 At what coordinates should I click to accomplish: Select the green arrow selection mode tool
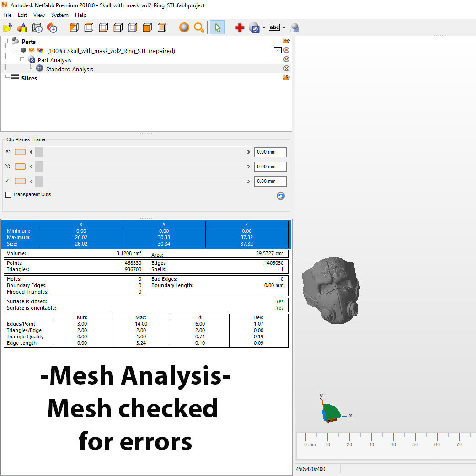click(217, 27)
